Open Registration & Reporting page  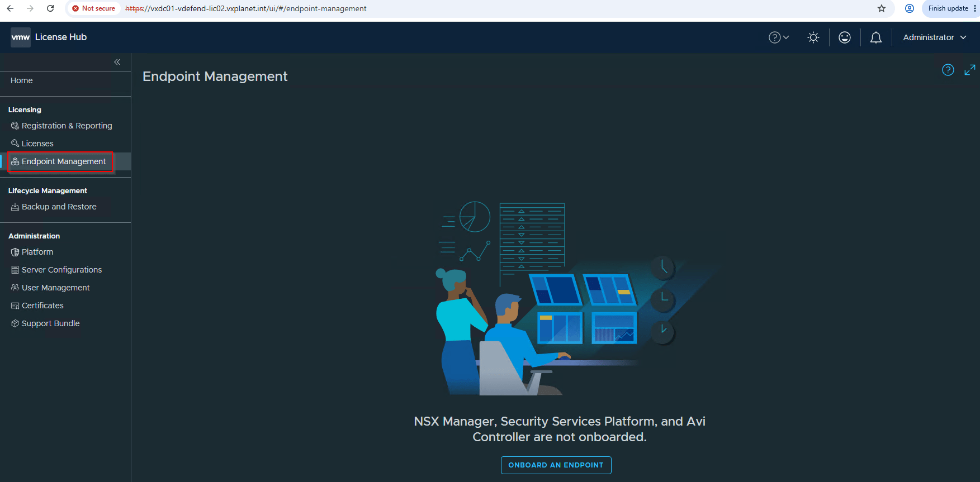pos(67,126)
